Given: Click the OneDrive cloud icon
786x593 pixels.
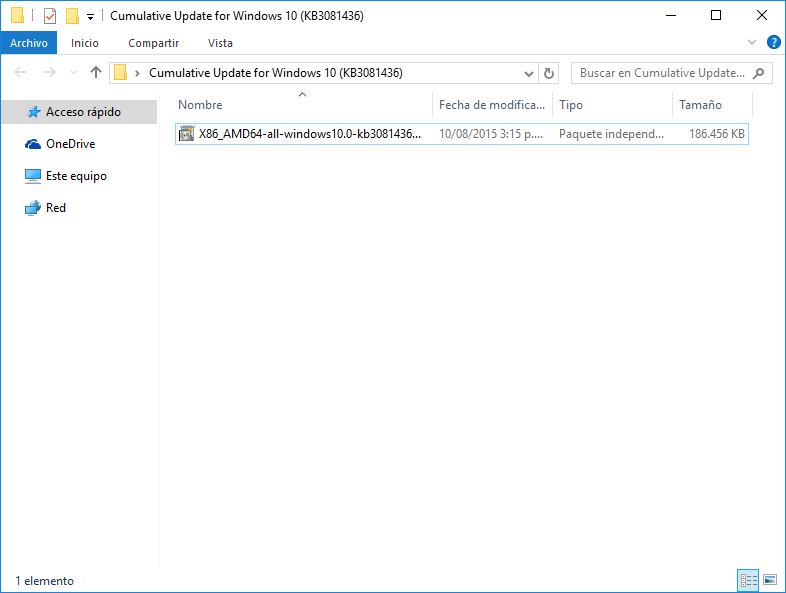Looking at the screenshot, I should (33, 144).
